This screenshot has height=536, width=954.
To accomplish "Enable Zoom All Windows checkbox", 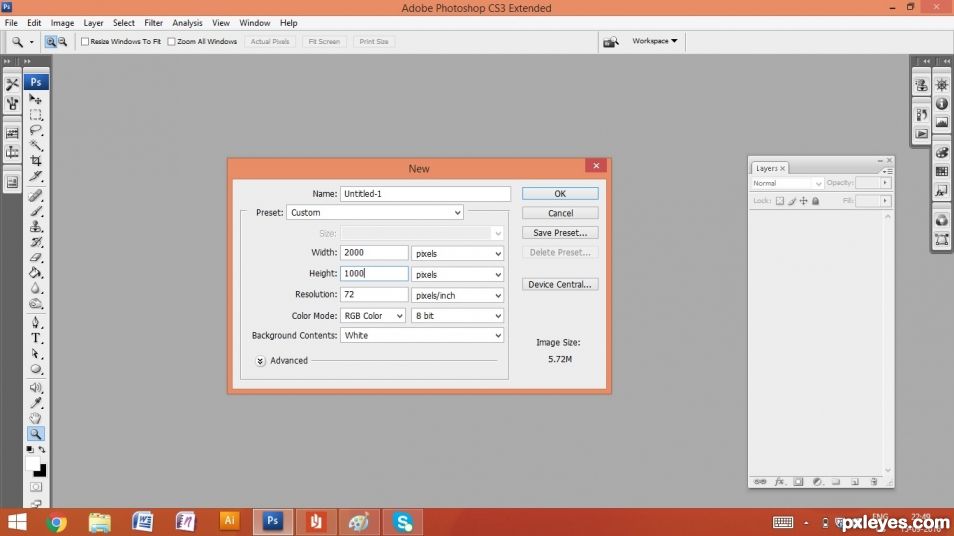I will [172, 41].
